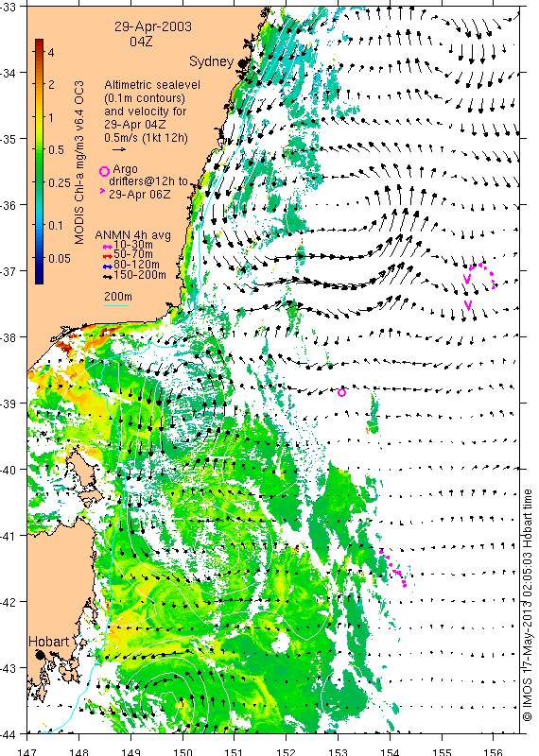The height and width of the screenshot is (756, 539).
Task: Click the "drifters@12h to" text
Action: (x=148, y=181)
